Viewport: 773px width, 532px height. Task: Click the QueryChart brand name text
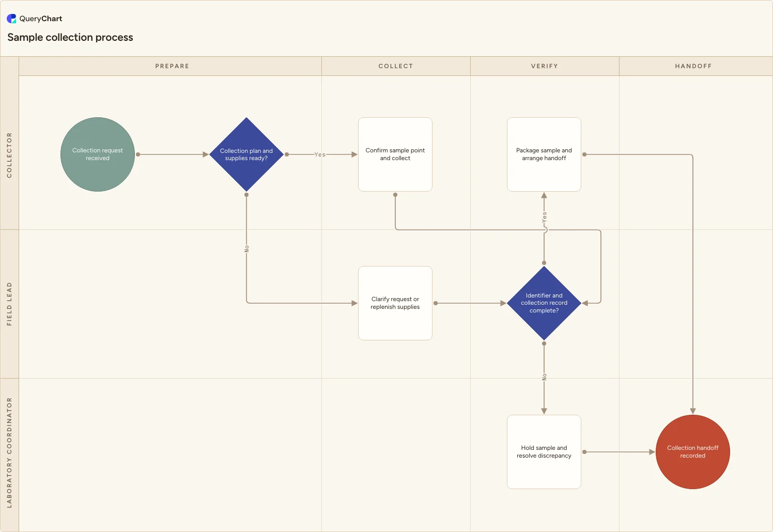click(x=41, y=19)
